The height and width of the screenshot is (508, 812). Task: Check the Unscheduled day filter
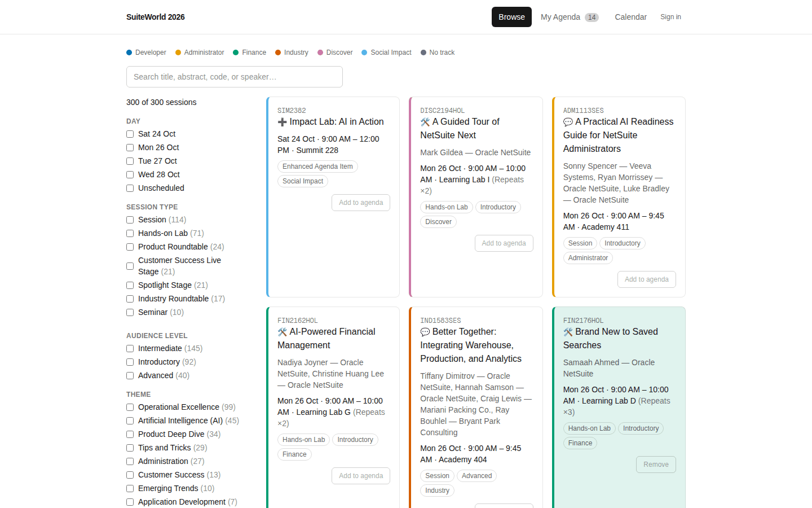pos(130,189)
